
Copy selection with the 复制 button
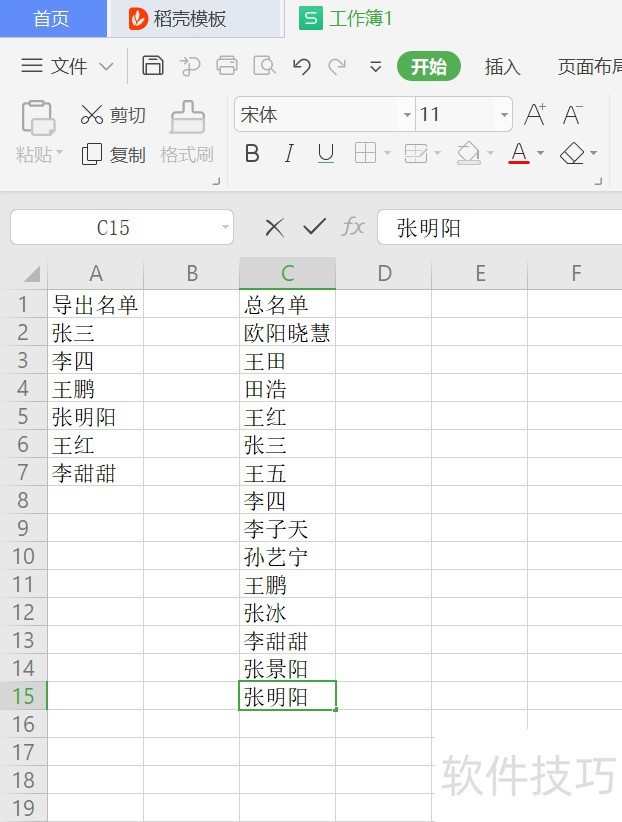pyautogui.click(x=113, y=155)
